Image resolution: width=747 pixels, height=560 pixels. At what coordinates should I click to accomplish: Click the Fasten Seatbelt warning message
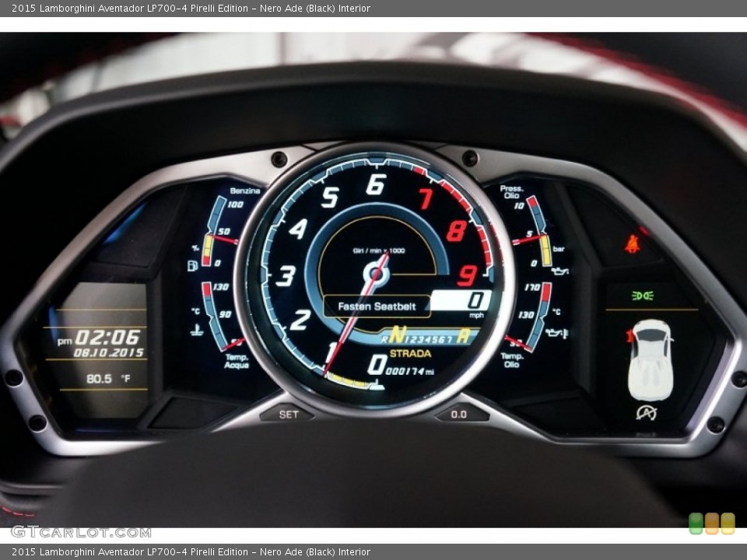click(x=377, y=306)
